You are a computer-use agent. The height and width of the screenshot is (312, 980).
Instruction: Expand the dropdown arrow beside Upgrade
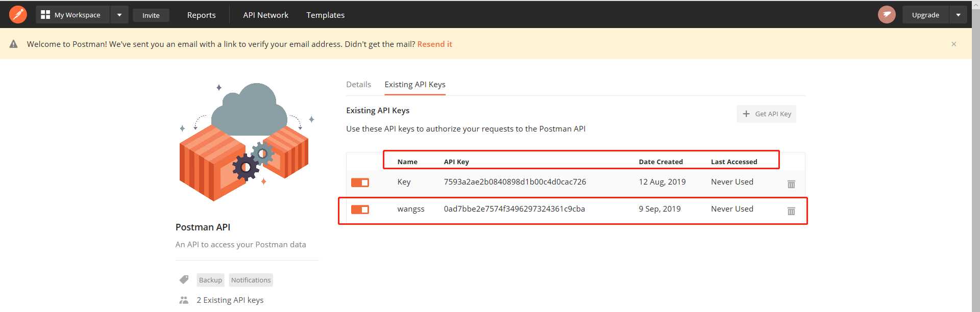tap(958, 15)
